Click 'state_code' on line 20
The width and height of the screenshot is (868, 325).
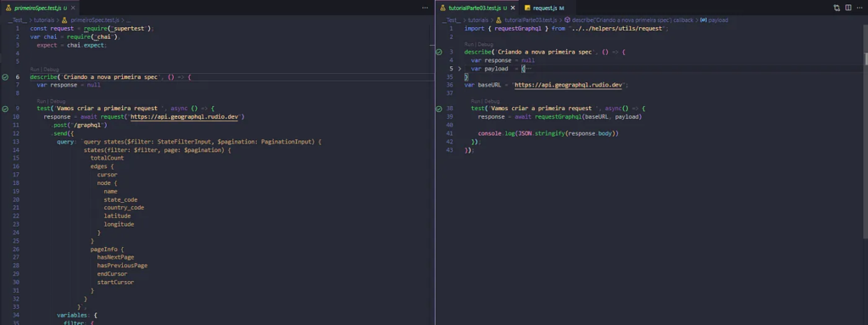click(120, 199)
